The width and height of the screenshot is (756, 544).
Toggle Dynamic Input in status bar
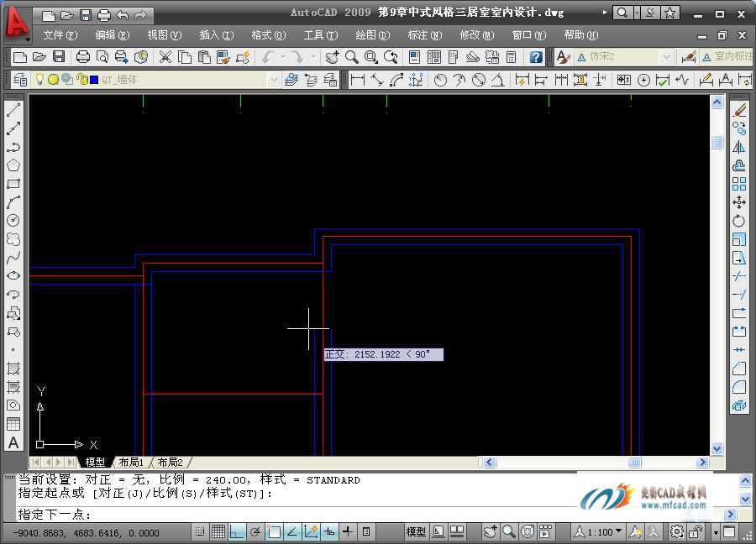[x=329, y=532]
